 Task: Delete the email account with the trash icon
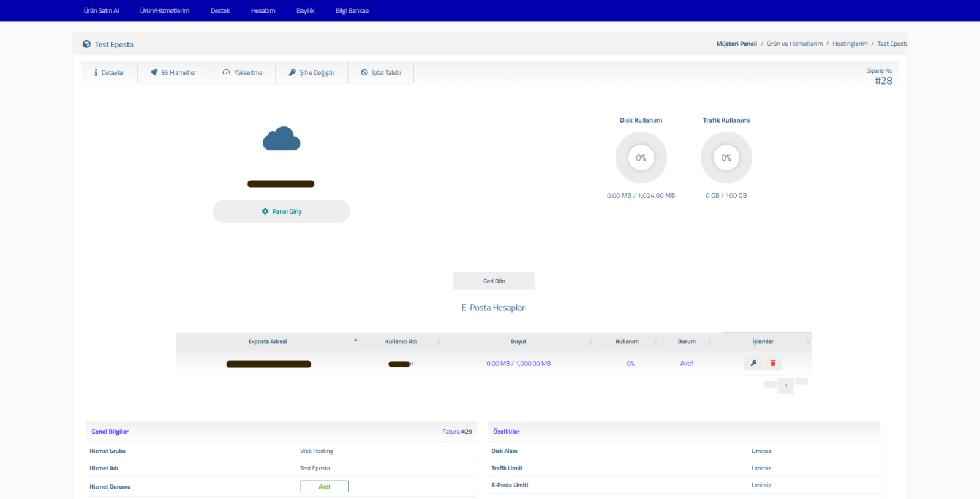[773, 364]
